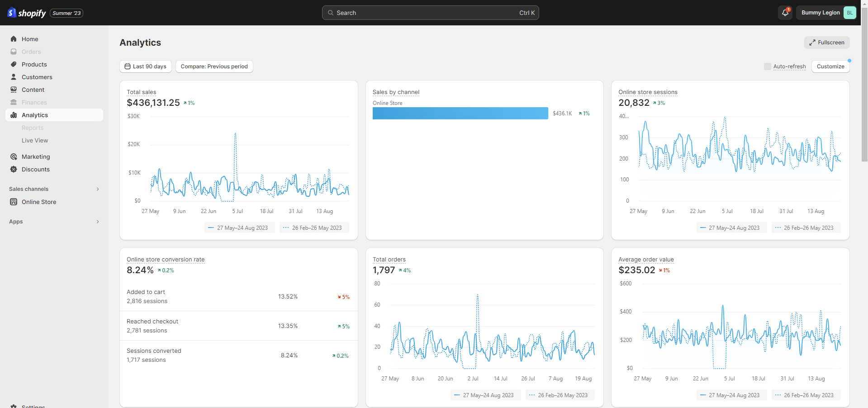This screenshot has width=868, height=408.
Task: Expand the Apps section
Action: point(98,222)
